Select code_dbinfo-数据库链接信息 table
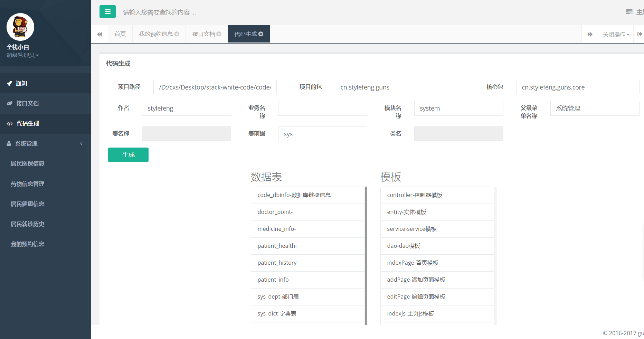This screenshot has width=644, height=339. pyautogui.click(x=307, y=195)
